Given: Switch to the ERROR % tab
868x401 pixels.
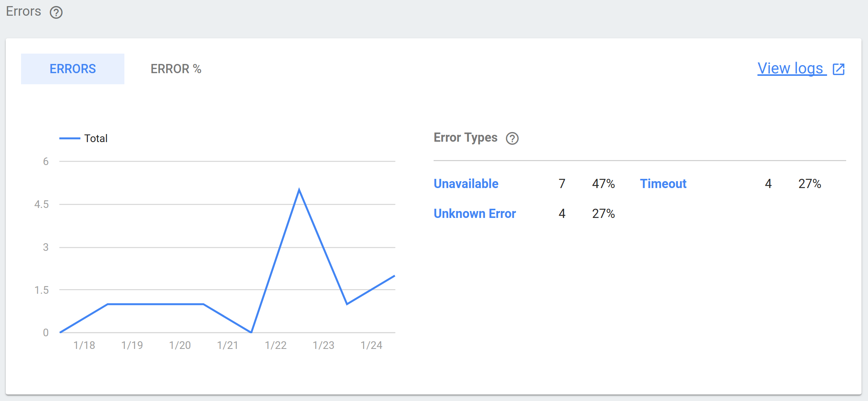Looking at the screenshot, I should (176, 69).
